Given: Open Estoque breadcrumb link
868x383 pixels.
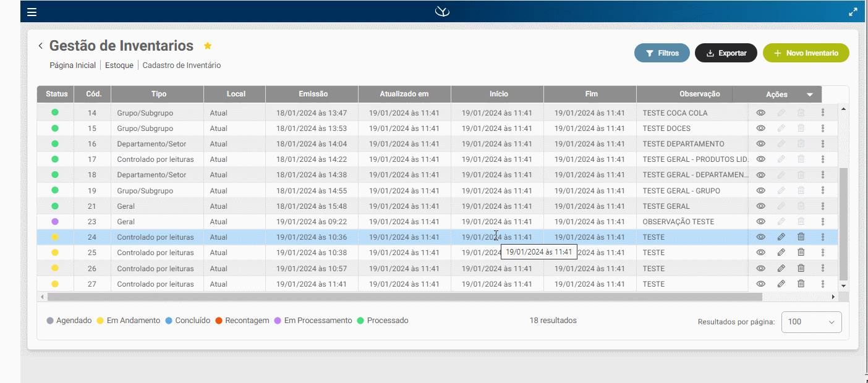Looking at the screenshot, I should coord(119,65).
